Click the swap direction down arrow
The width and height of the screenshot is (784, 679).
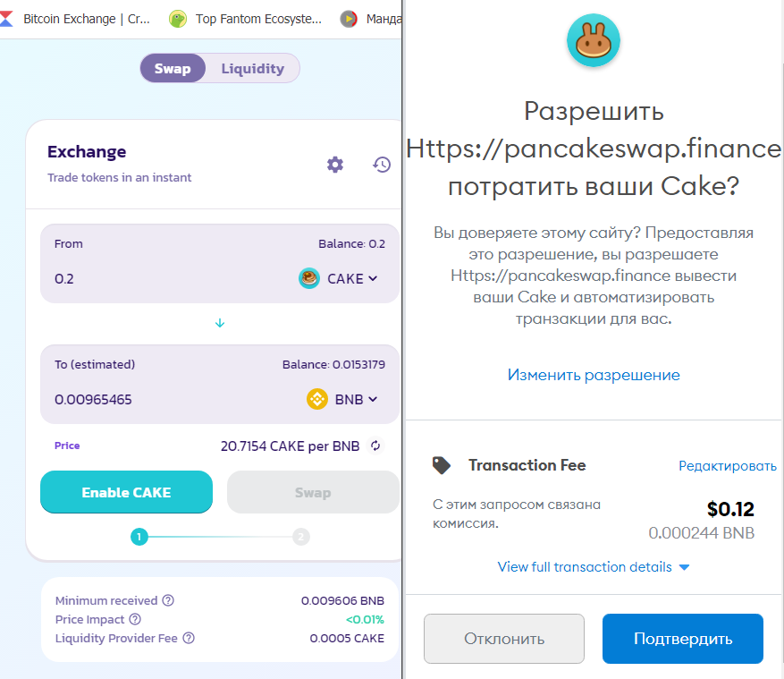click(220, 323)
